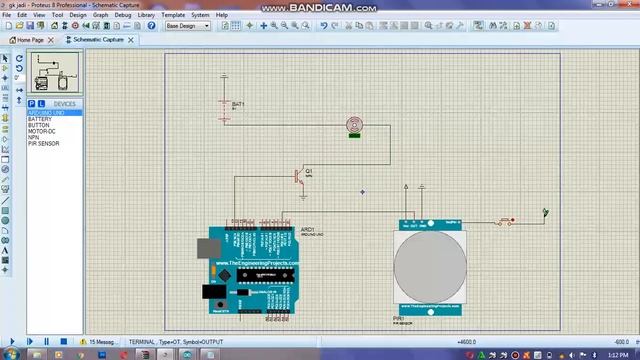
Task: Click the Arduino UNO board in schematic
Action: click(x=248, y=270)
